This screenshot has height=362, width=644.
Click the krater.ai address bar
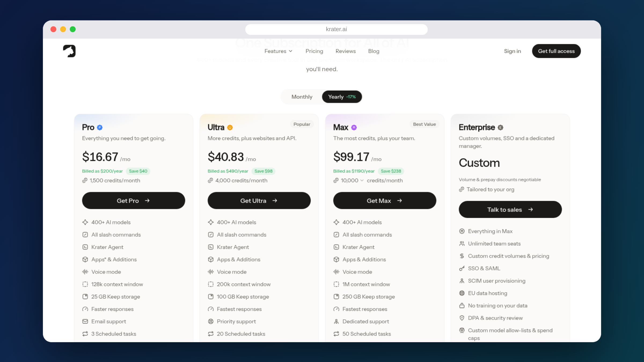336,29
